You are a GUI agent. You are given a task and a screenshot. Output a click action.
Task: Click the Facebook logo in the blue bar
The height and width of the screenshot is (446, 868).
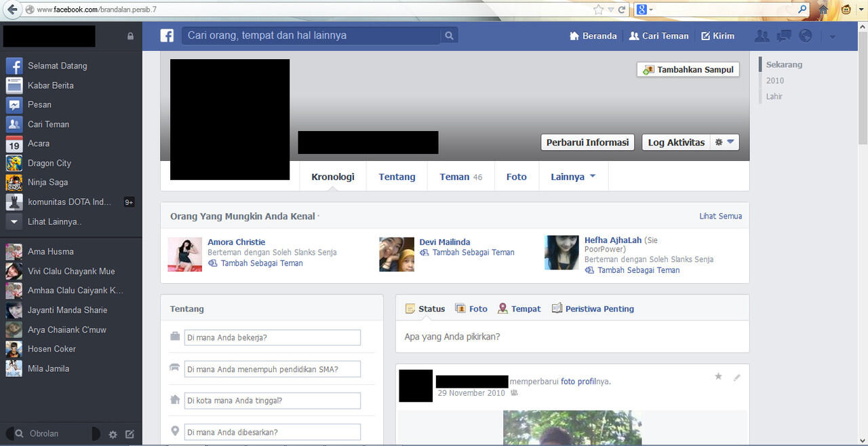167,36
